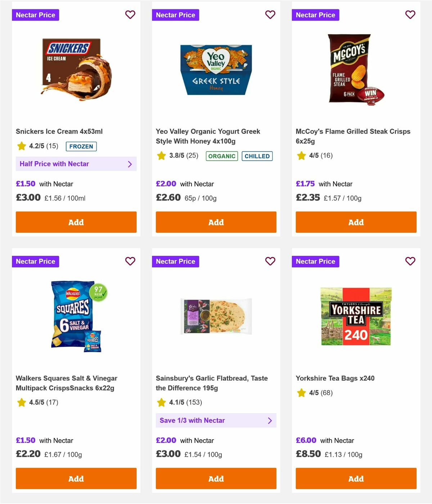The height and width of the screenshot is (504, 432).
Task: Click the 4.1/5 rating bar on Garlic Flatbread
Action: pos(179,403)
